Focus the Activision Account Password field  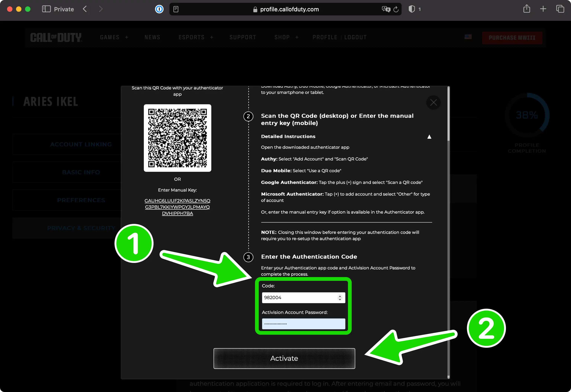point(303,324)
